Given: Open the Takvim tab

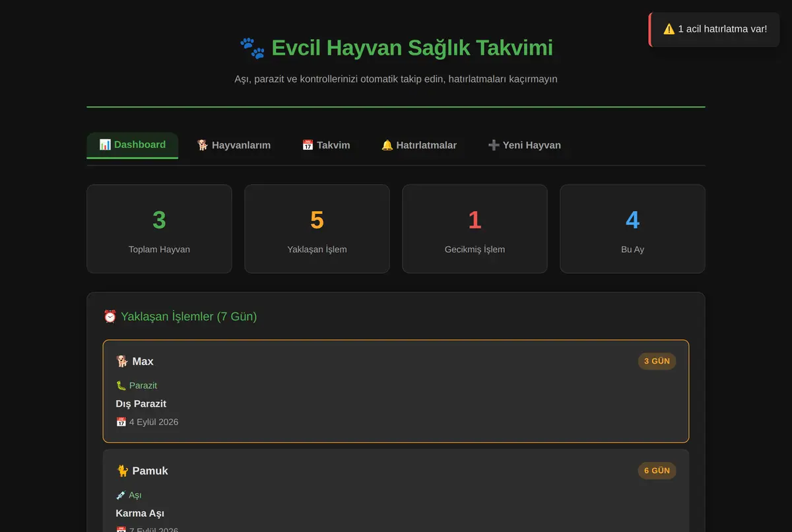Looking at the screenshot, I should click(326, 145).
